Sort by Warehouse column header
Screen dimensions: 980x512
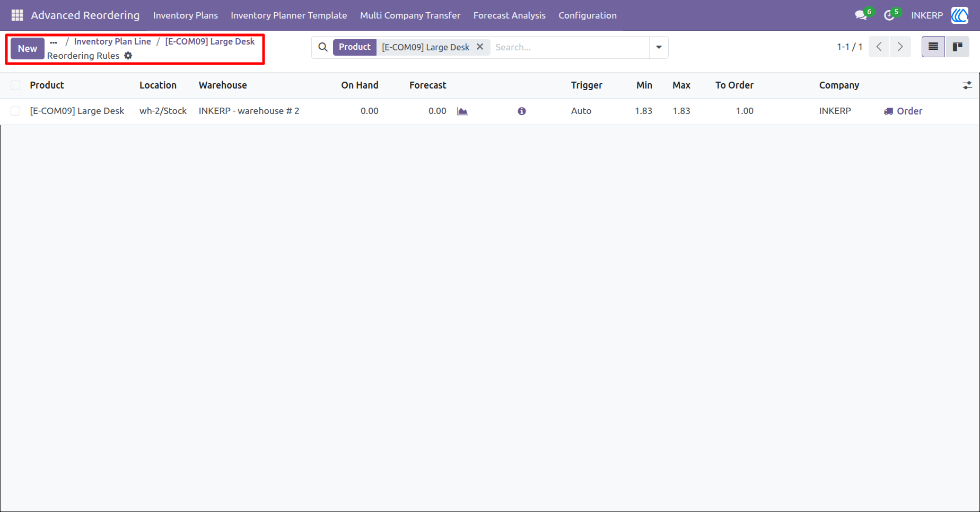pyautogui.click(x=223, y=85)
